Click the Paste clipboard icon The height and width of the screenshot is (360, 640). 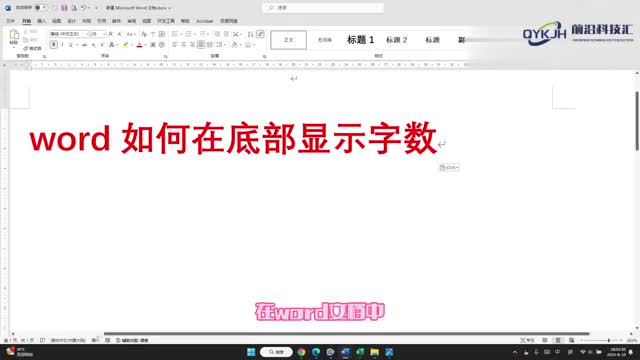tap(14, 34)
